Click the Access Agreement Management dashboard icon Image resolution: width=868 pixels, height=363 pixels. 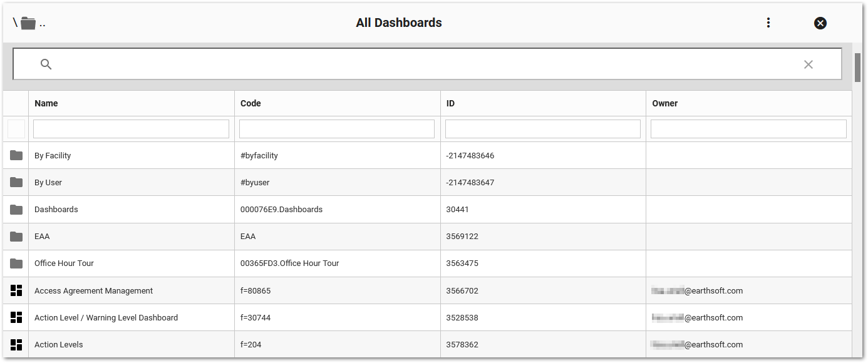(16, 290)
